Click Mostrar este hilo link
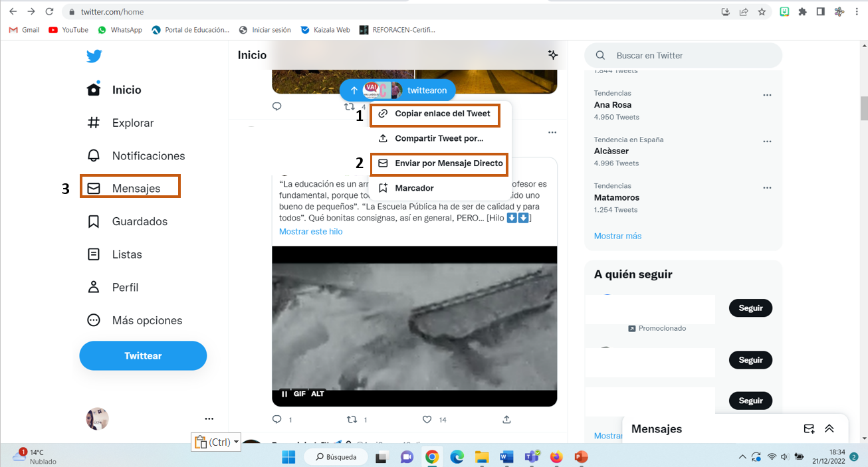 pyautogui.click(x=311, y=232)
